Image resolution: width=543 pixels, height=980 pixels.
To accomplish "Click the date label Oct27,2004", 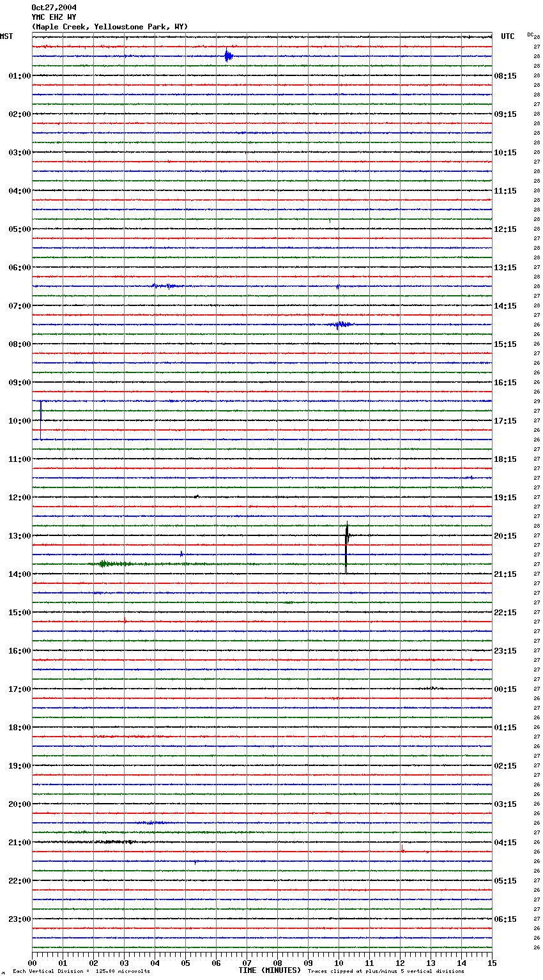I will click(54, 8).
